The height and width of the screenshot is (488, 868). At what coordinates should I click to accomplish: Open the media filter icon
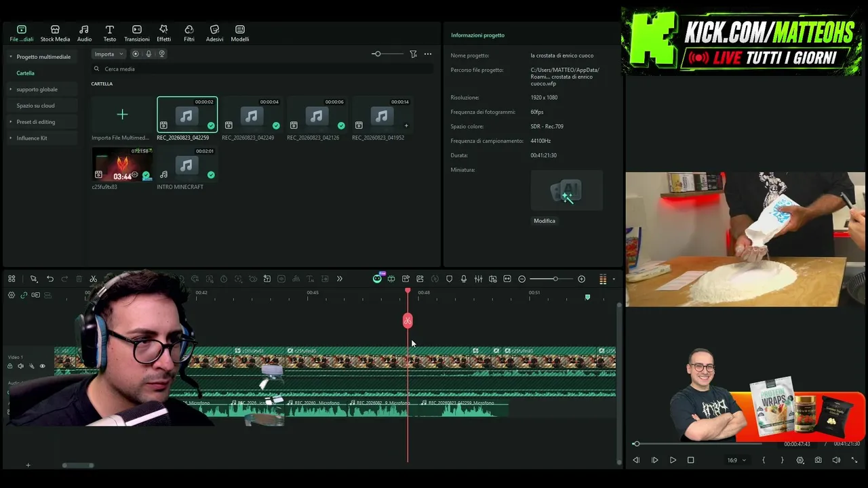(x=413, y=54)
